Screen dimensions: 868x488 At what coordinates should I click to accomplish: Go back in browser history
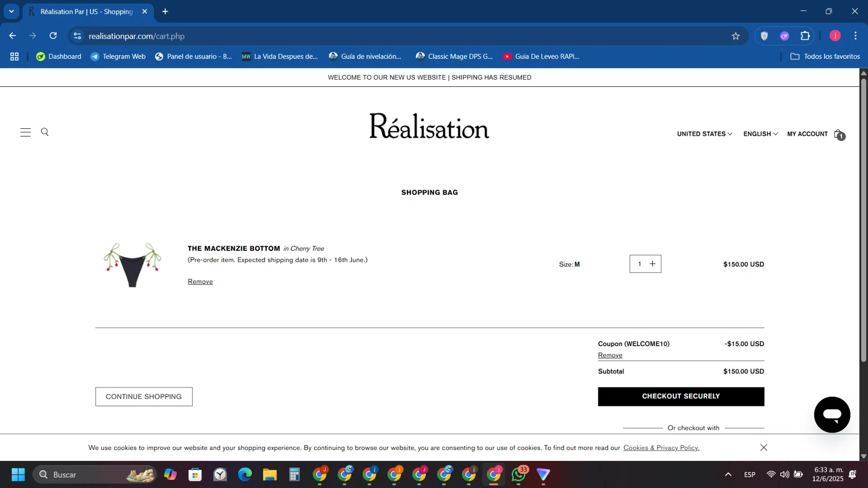[13, 36]
